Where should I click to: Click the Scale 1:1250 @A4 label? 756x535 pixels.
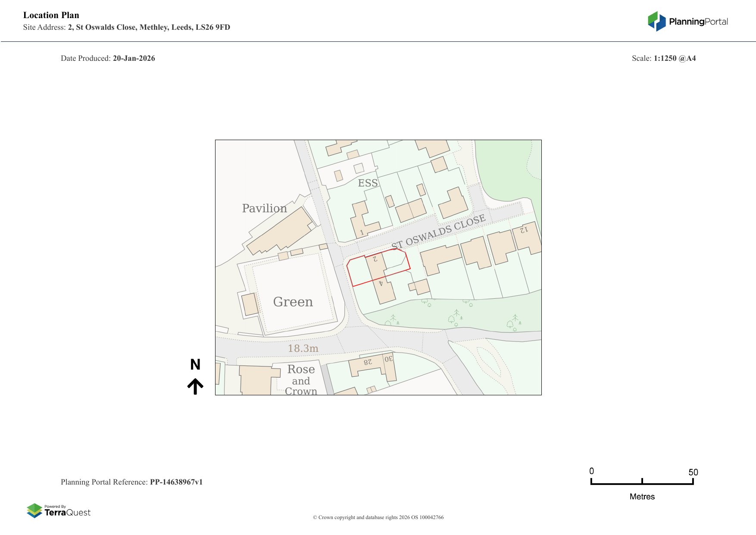tap(663, 58)
